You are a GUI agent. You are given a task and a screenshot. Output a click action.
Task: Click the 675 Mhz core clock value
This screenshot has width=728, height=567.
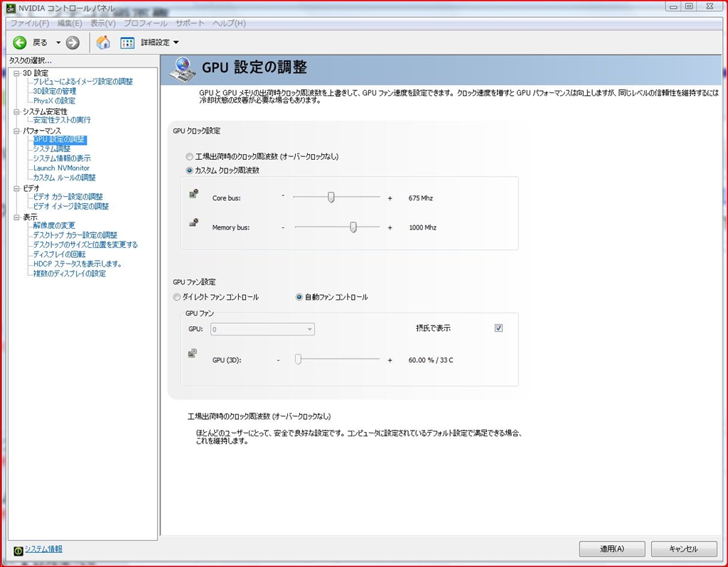421,198
